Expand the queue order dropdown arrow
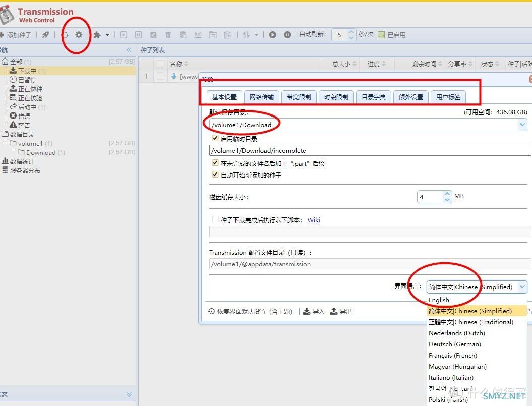 pos(256,35)
